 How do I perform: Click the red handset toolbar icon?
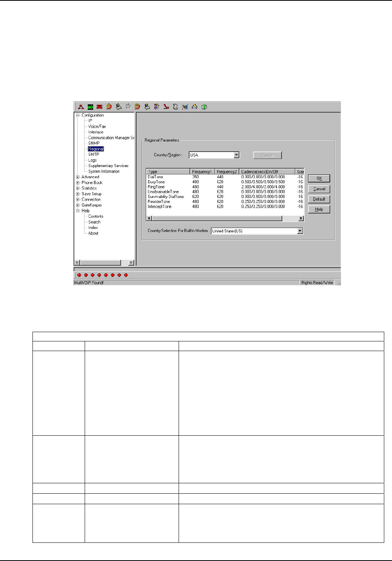[x=166, y=107]
